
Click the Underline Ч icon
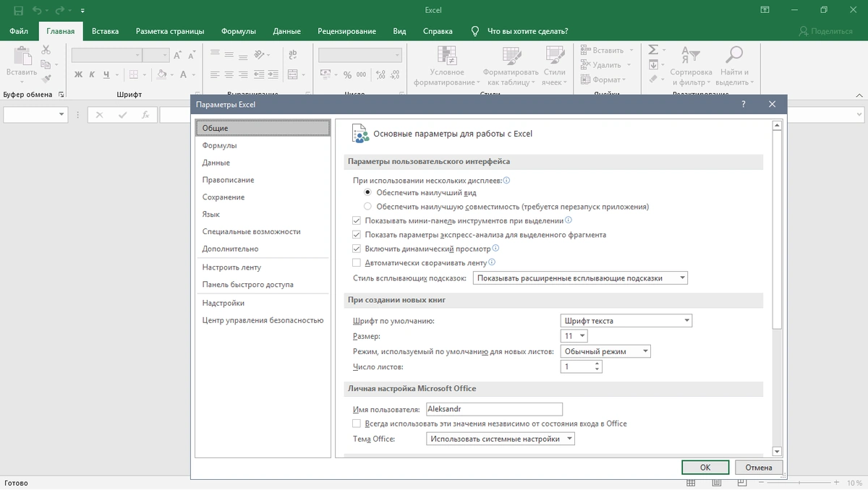[106, 74]
